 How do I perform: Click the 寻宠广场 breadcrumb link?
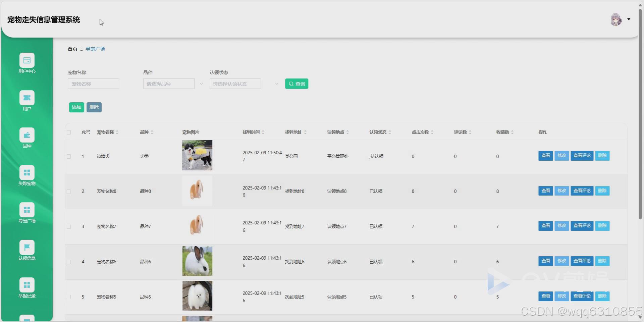tap(95, 49)
